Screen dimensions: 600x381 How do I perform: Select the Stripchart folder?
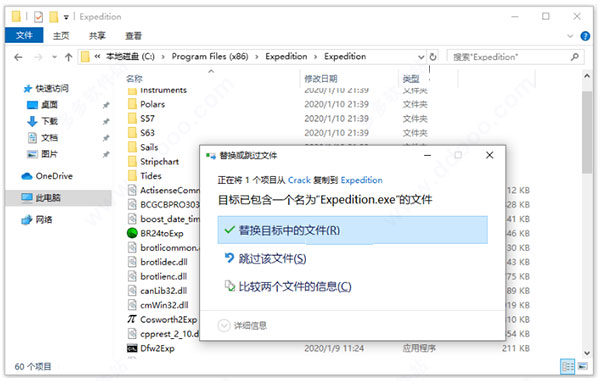(x=159, y=161)
